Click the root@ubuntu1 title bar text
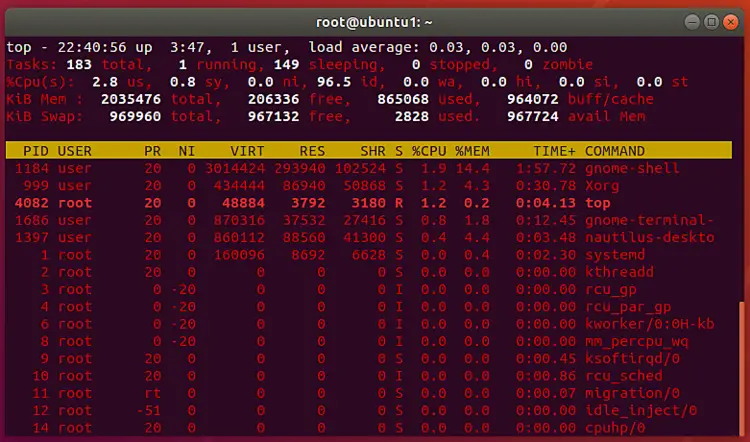Viewport: 750px width, 442px height. tap(374, 21)
